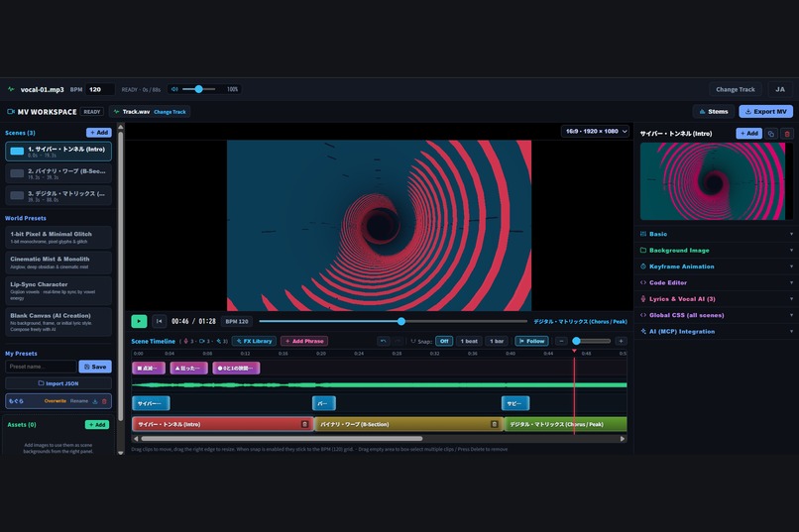Click the camera icon beside MV WORKSPACE
Image resolution: width=799 pixels, height=532 pixels.
pyautogui.click(x=10, y=112)
